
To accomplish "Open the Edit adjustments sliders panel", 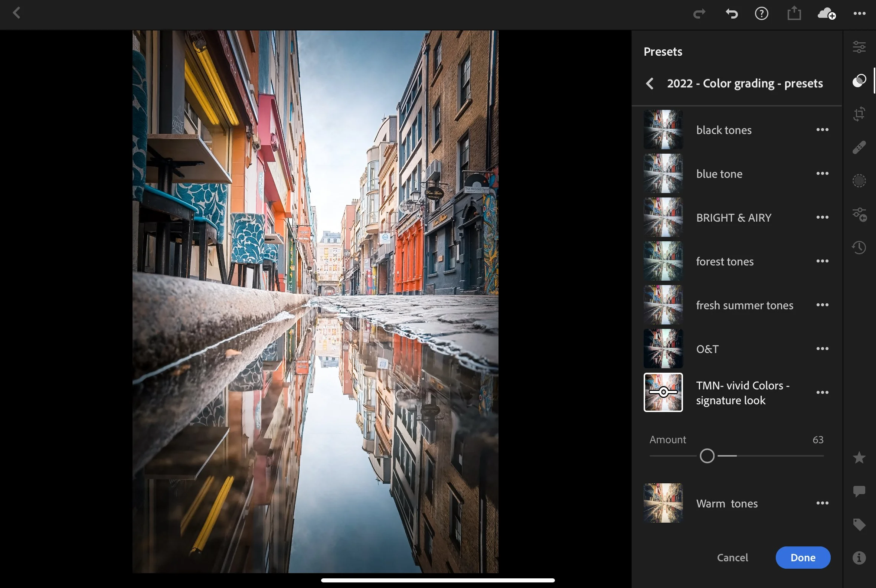I will (859, 47).
